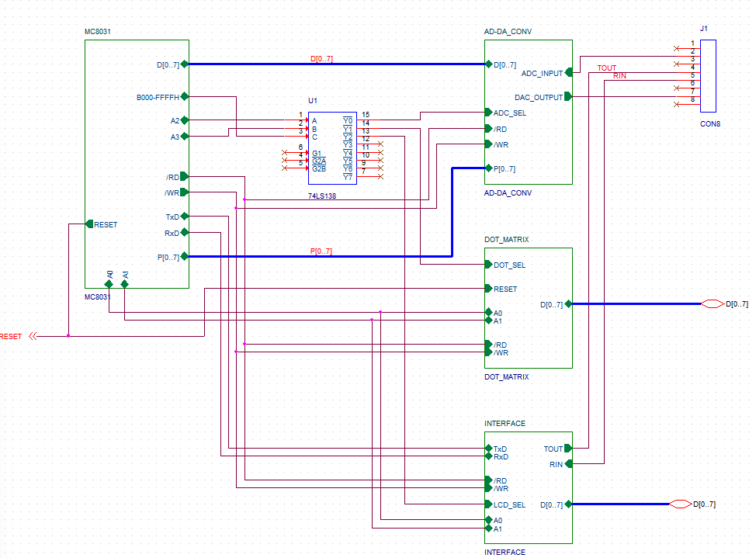
Task: Select the A1 port on INTERFACE block
Action: [x=489, y=528]
